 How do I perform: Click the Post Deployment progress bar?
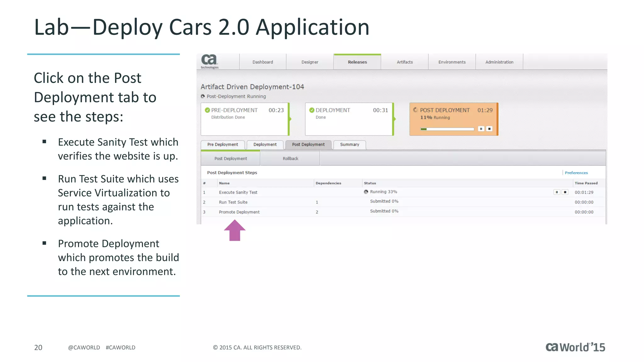coord(447,129)
